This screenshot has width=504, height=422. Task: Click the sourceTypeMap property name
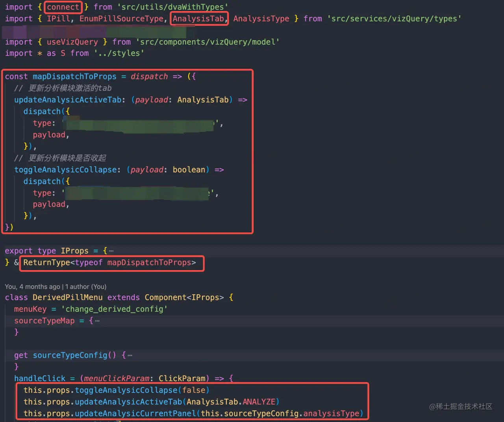click(x=44, y=321)
